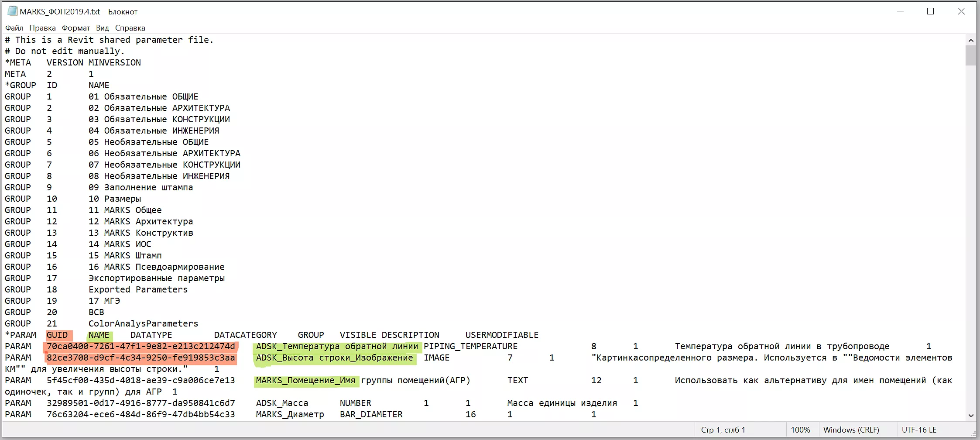The width and height of the screenshot is (980, 440).
Task: Open the Правка menu
Action: click(42, 28)
